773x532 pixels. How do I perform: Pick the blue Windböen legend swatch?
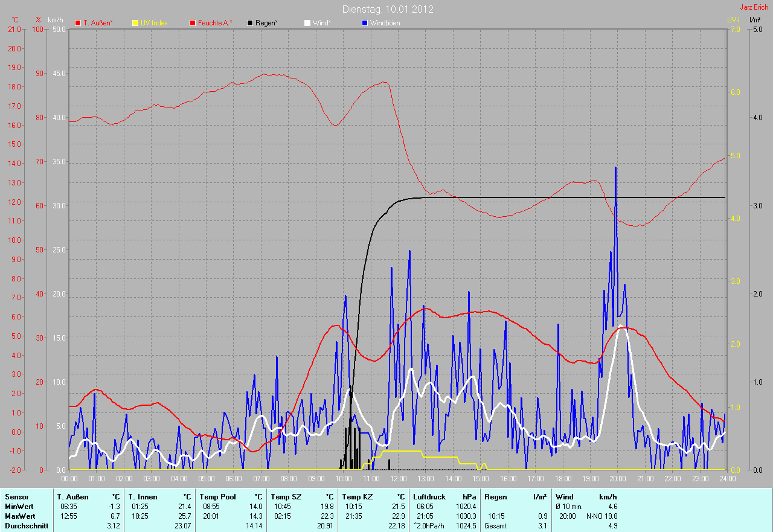click(x=364, y=23)
